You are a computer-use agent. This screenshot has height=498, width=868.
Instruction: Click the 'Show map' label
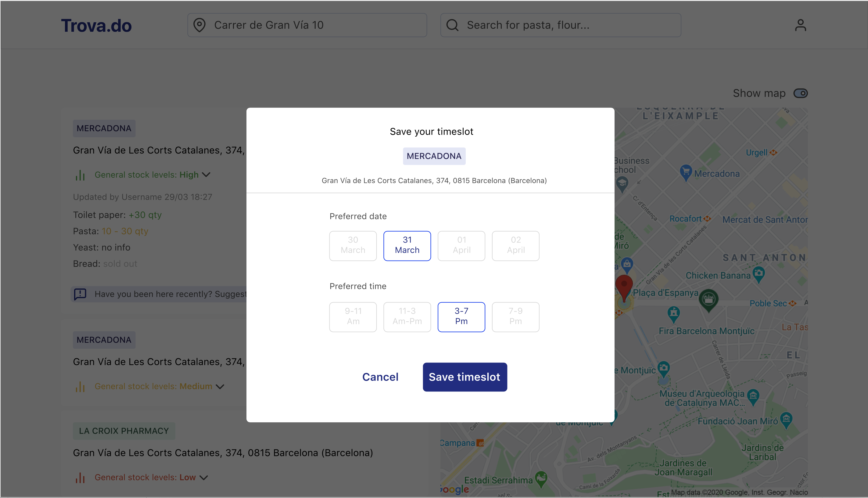point(759,93)
